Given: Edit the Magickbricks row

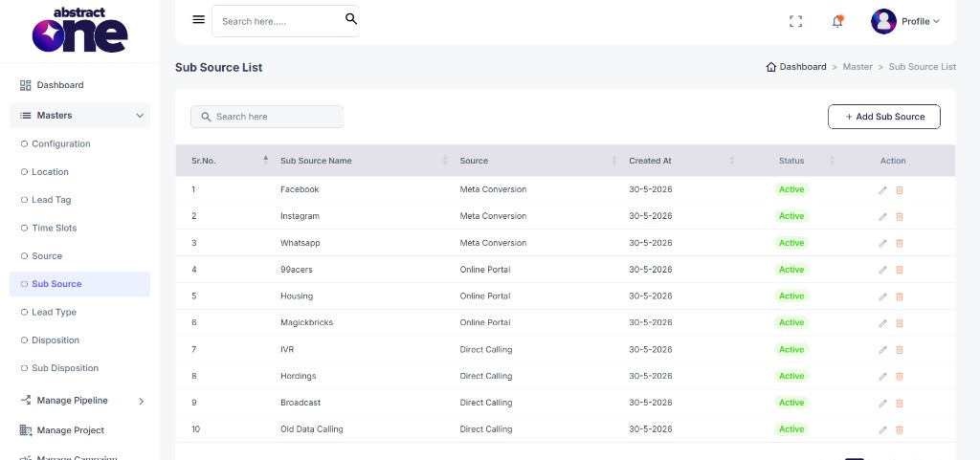Looking at the screenshot, I should click(882, 323).
